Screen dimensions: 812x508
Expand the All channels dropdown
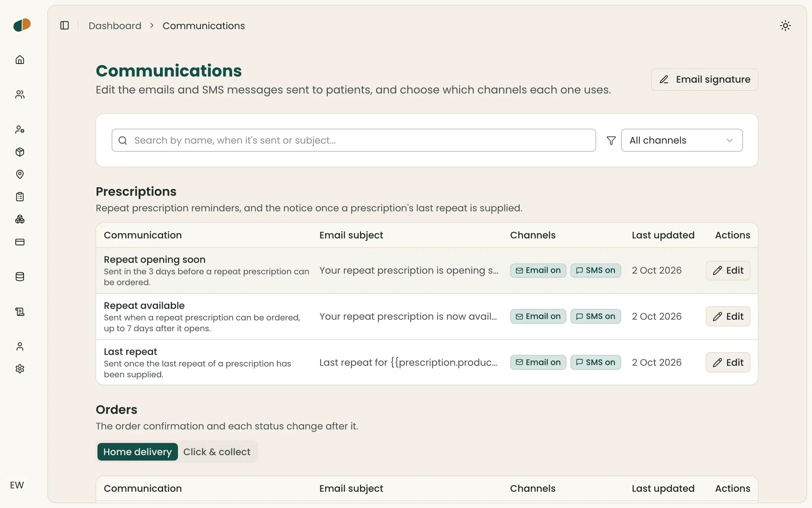(x=682, y=140)
